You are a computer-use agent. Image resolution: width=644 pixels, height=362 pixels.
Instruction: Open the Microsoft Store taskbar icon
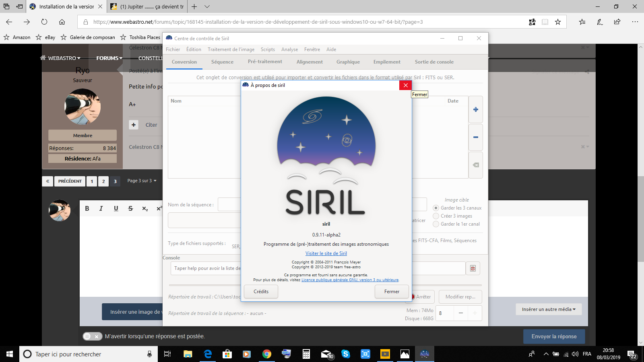point(227,354)
